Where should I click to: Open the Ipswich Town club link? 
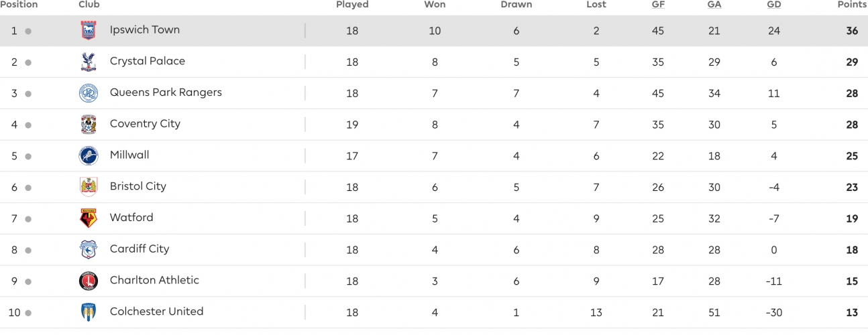click(x=145, y=30)
